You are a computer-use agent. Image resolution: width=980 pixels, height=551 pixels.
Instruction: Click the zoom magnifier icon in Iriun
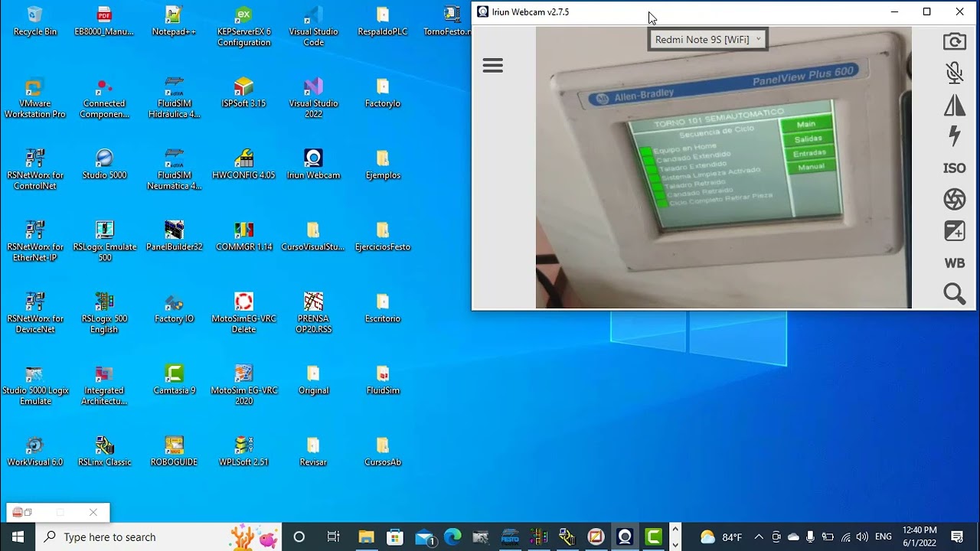click(954, 294)
